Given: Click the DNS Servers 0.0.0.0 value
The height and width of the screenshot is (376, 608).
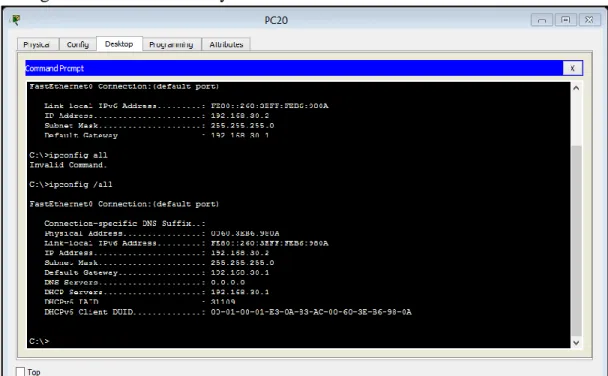Looking at the screenshot, I should click(x=228, y=283).
